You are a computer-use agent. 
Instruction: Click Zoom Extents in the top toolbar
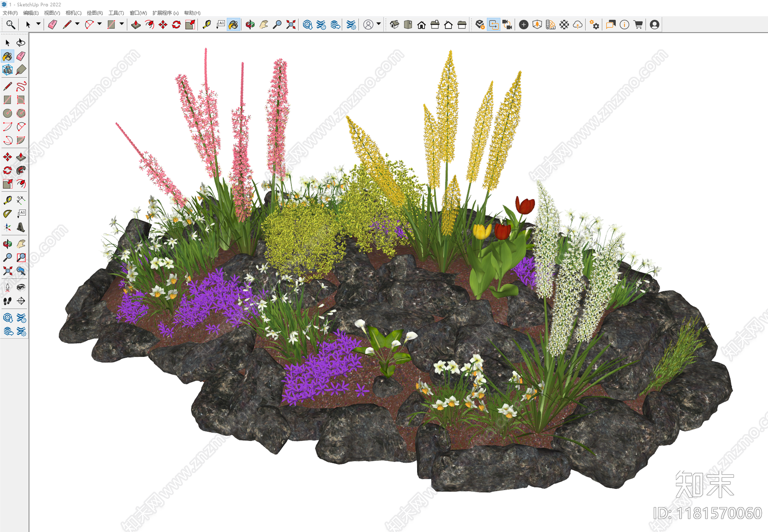pyautogui.click(x=291, y=24)
